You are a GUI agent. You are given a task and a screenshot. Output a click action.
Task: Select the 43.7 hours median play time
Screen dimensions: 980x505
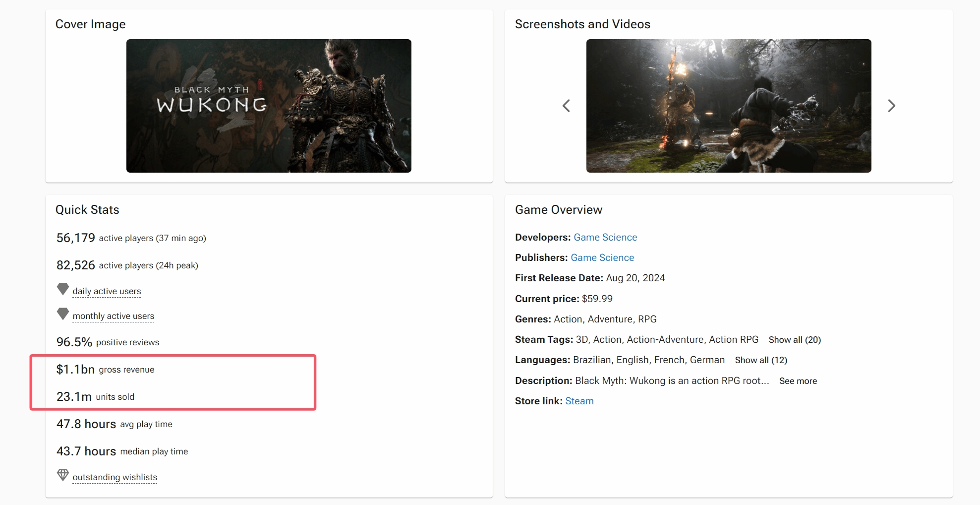click(122, 451)
